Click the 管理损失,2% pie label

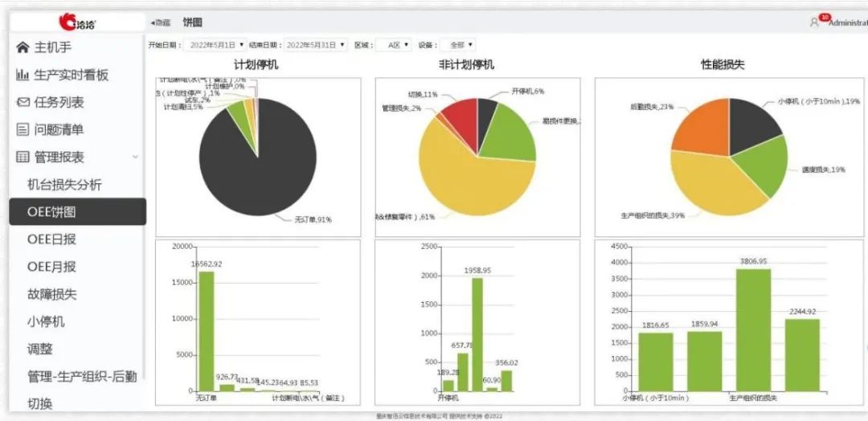coord(401,108)
